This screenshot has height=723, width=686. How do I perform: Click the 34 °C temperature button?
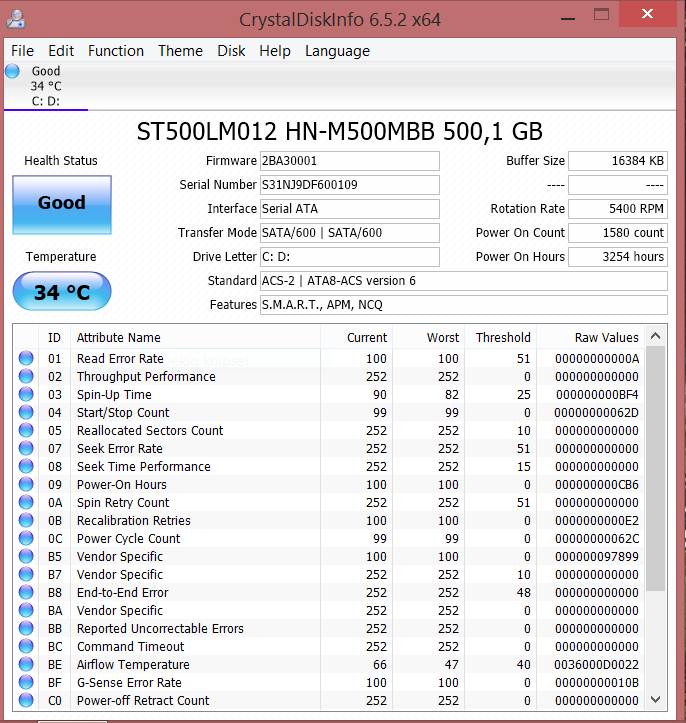point(62,291)
